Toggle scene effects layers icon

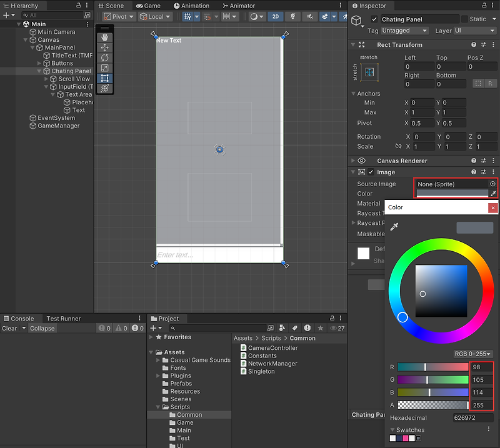(x=325, y=17)
